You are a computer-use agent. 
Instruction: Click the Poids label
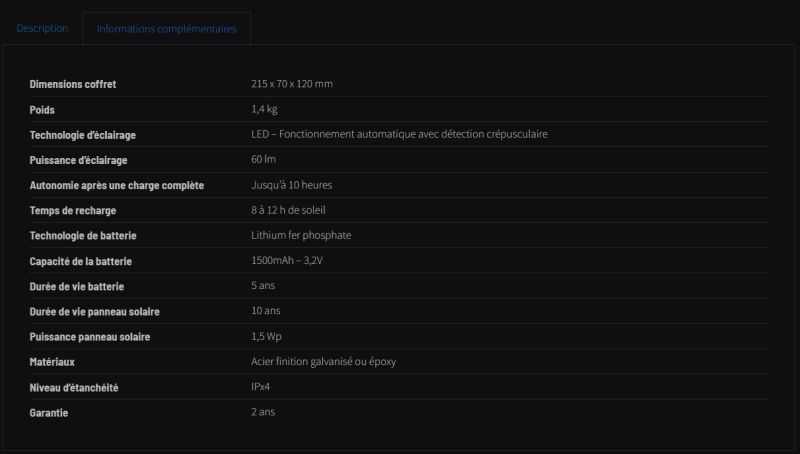(x=42, y=109)
